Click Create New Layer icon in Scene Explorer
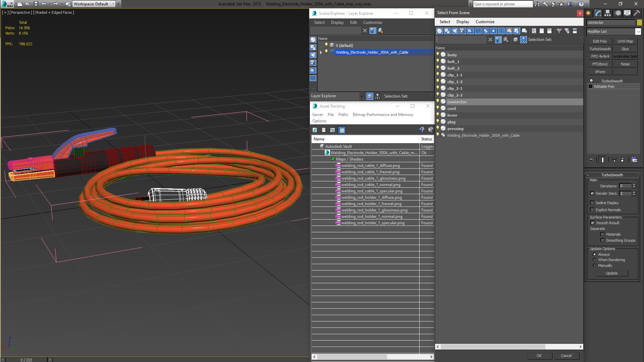Viewport: 644px width, 362px height. (x=380, y=31)
